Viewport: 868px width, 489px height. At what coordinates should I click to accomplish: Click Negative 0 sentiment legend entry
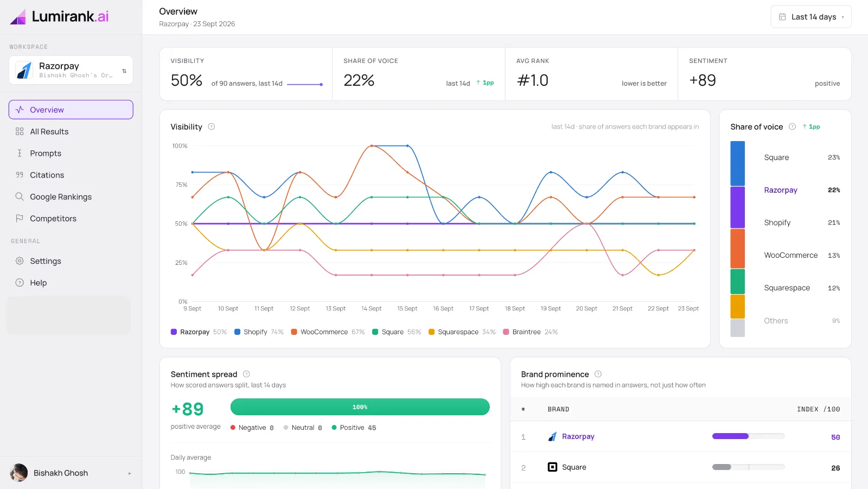point(252,428)
